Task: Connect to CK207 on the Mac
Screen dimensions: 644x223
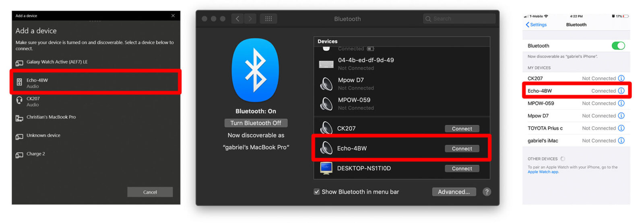Action: point(462,129)
